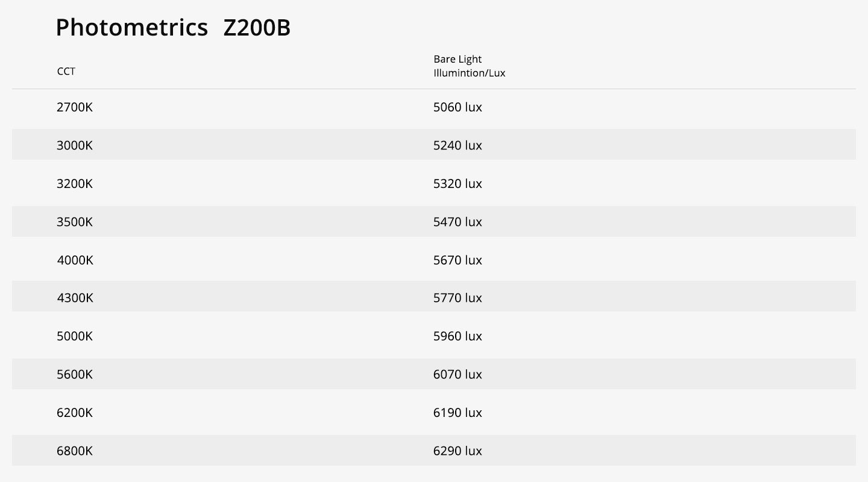Select the 3200K CCT cell
The height and width of the screenshot is (482, 868).
(x=75, y=184)
